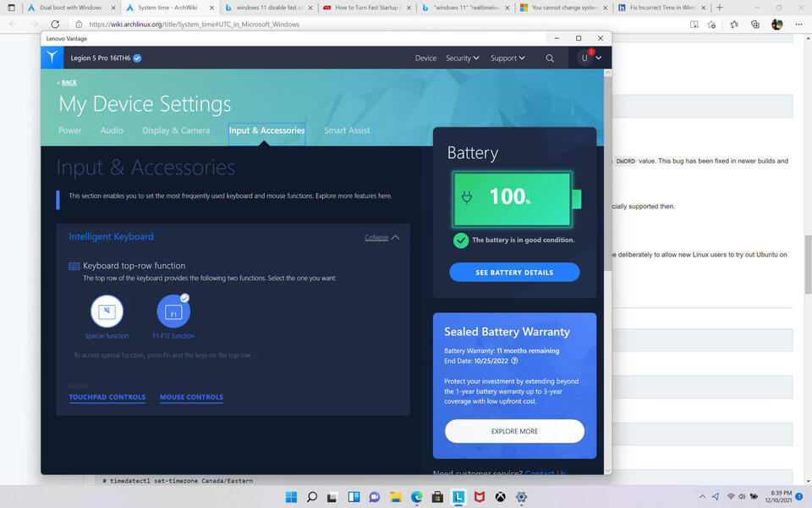Click the 100% battery indicator graphic
Screen dimensions: 812x508
pyautogui.click(x=516, y=199)
